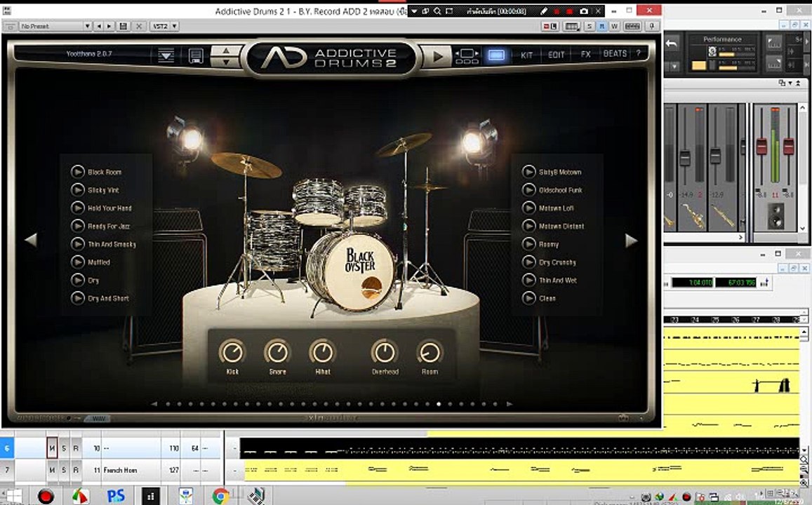Image resolution: width=812 pixels, height=505 pixels.
Task: Mute track 6
Action: coord(52,448)
